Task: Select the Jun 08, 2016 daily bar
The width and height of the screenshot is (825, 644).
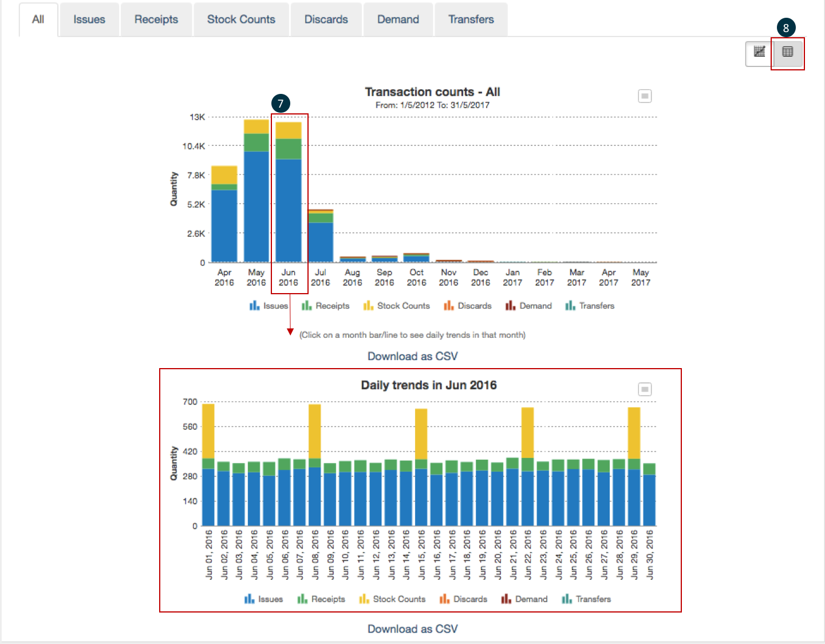Action: (315, 465)
